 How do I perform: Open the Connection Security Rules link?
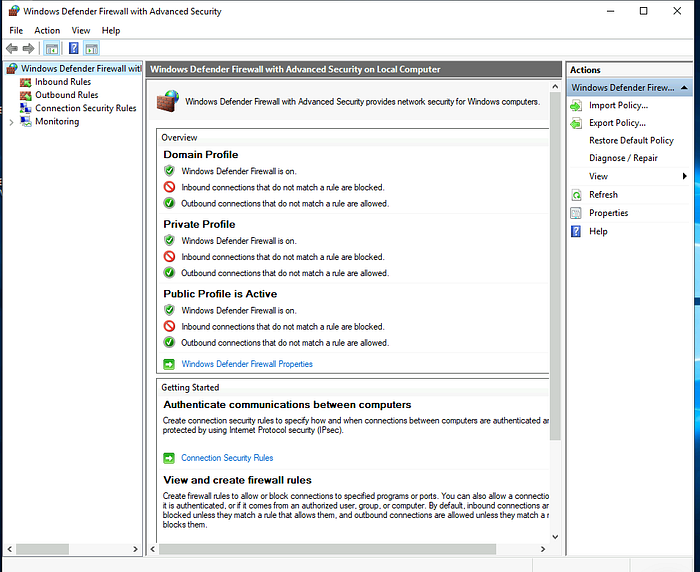click(x=227, y=458)
